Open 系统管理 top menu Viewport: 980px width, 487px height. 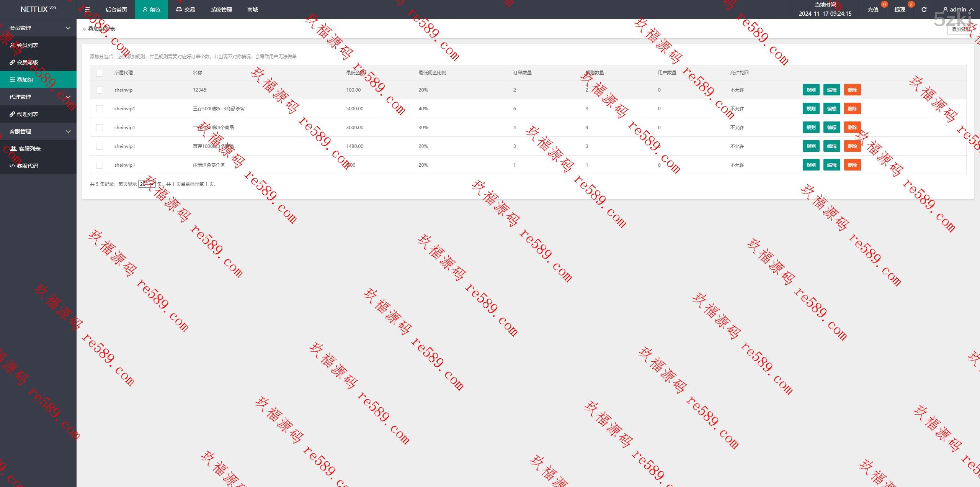point(221,10)
